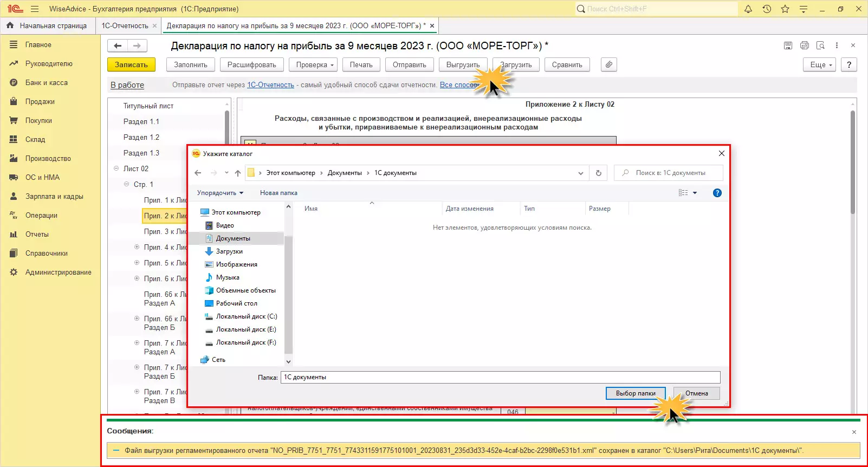Go back with the left arrow button
Image resolution: width=868 pixels, height=467 pixels.
[118, 46]
